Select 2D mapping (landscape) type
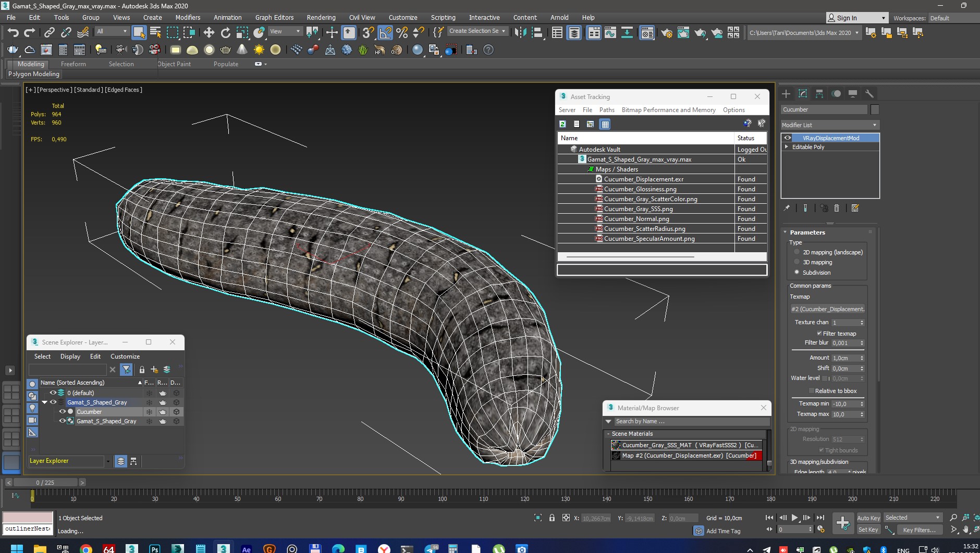980x553 pixels. [x=797, y=252]
